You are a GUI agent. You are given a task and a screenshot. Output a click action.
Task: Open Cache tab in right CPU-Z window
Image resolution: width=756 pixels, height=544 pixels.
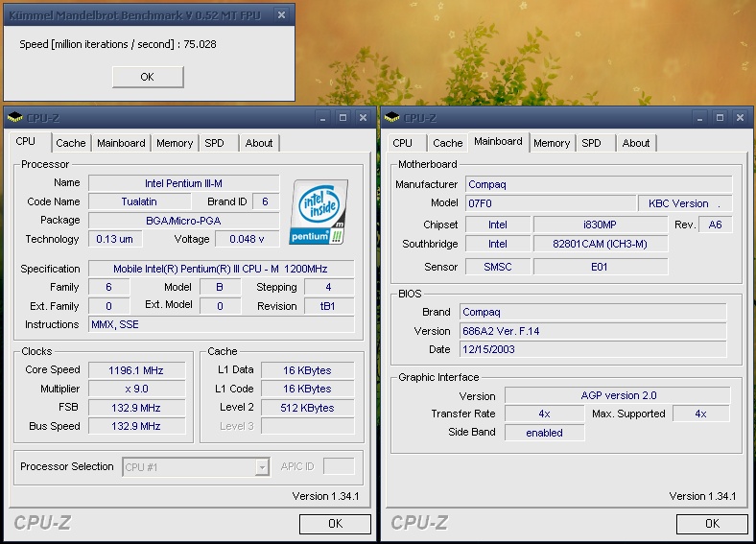point(448,143)
